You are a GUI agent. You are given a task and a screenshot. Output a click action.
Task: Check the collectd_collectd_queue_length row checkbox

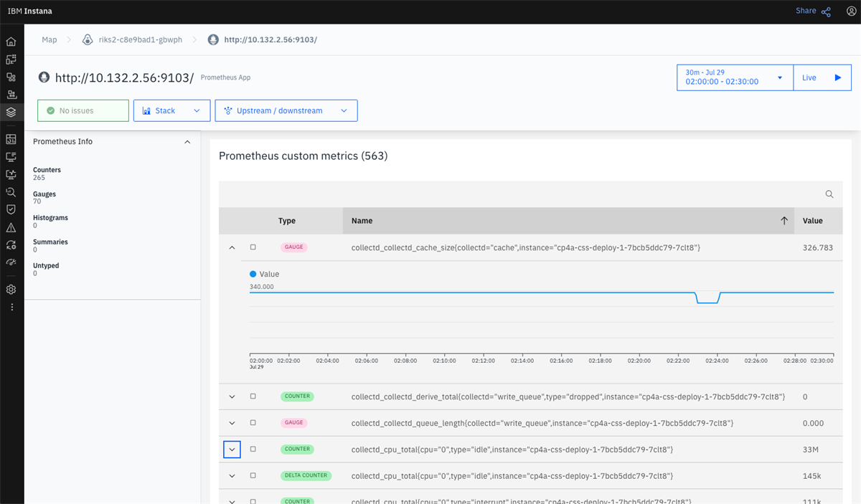point(253,423)
